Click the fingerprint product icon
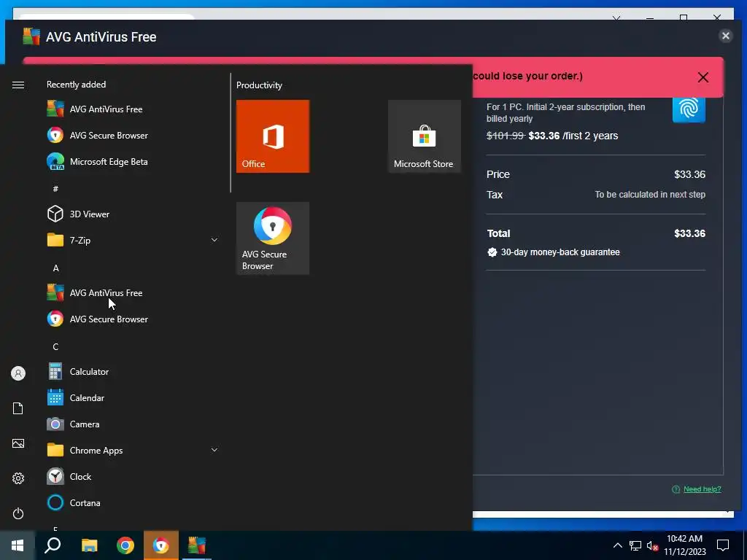 (x=689, y=109)
